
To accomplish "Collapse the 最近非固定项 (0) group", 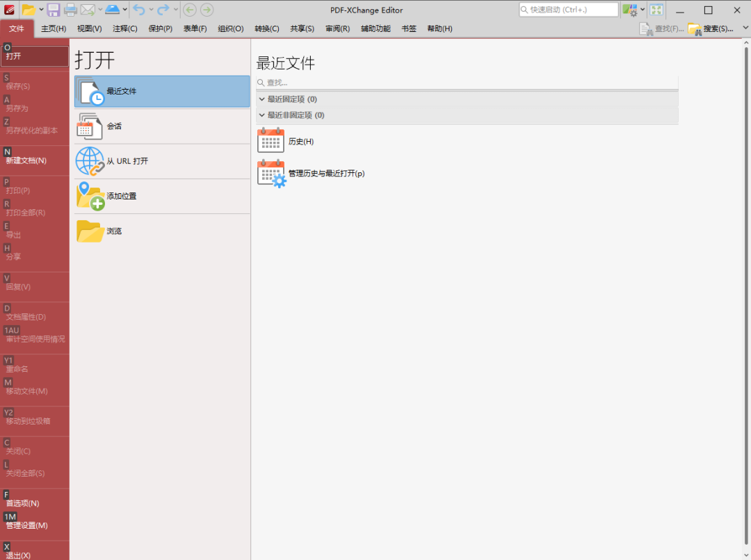I will (x=262, y=115).
